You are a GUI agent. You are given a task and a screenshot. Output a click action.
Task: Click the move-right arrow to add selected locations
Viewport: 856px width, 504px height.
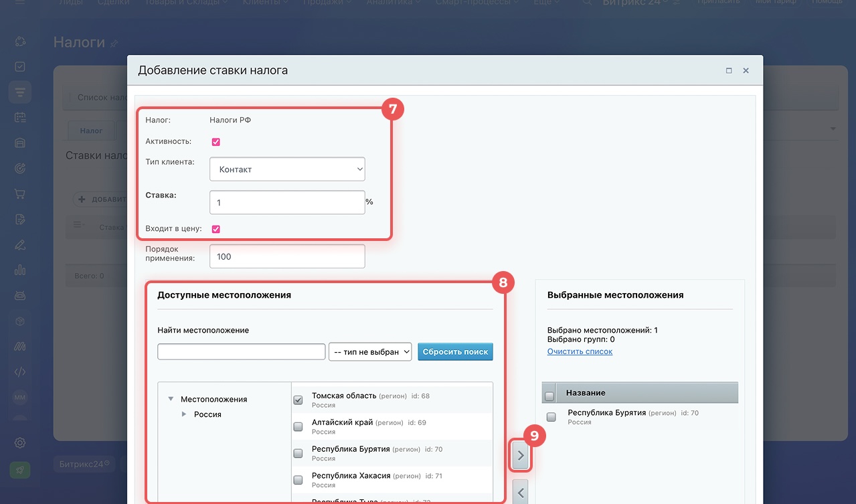point(521,456)
